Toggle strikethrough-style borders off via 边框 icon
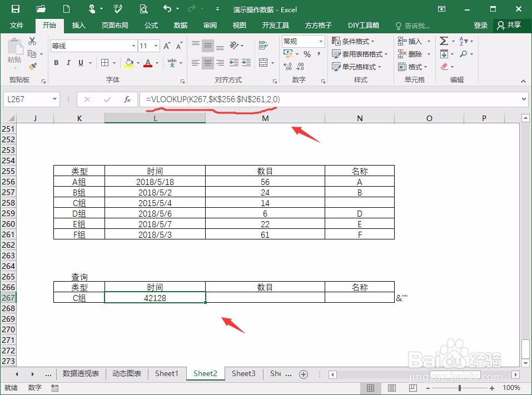This screenshot has height=395, width=532. (104, 63)
